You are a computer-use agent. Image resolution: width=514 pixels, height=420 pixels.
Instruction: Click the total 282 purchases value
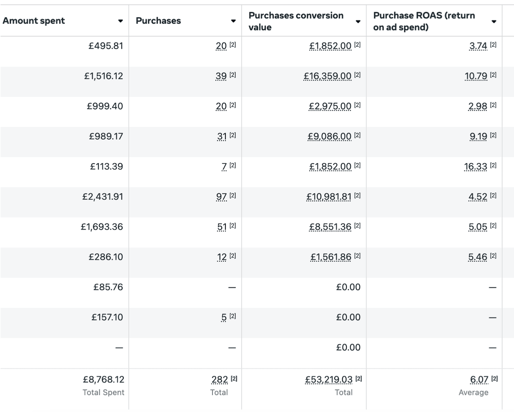tap(220, 380)
